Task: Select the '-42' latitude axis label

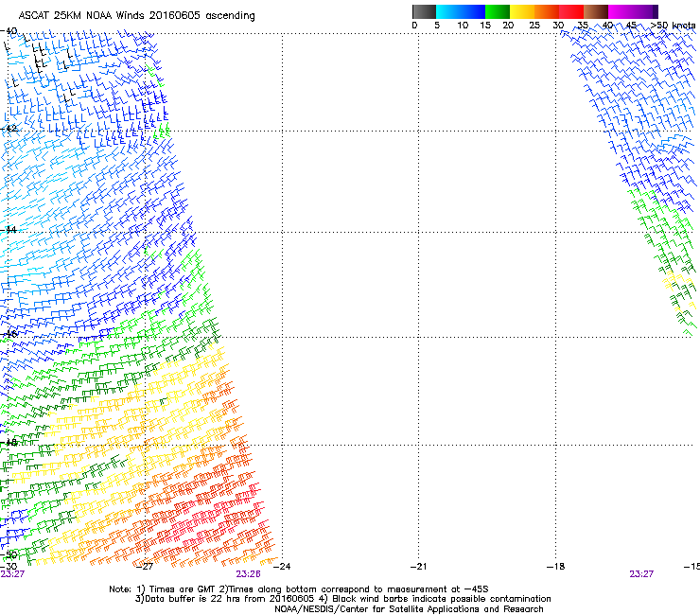Action: [9, 129]
